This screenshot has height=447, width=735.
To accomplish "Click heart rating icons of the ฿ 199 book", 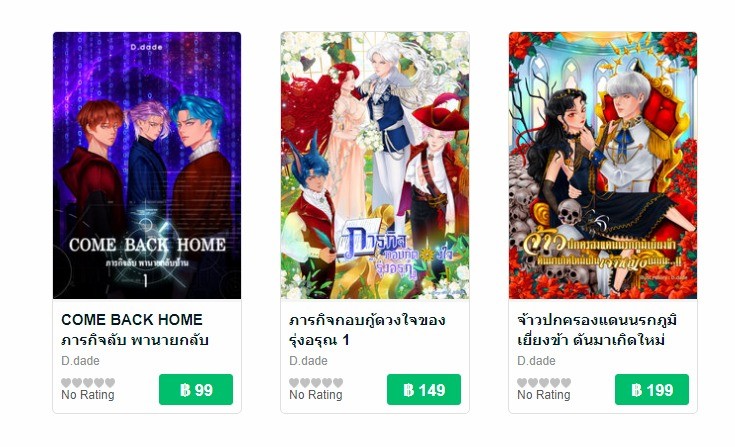I will (544, 383).
